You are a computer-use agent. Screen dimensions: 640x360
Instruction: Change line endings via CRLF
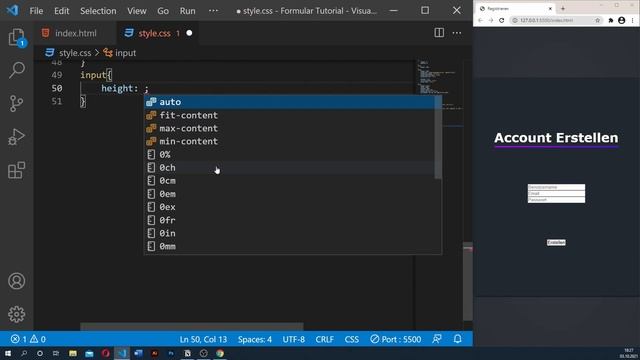(324, 339)
